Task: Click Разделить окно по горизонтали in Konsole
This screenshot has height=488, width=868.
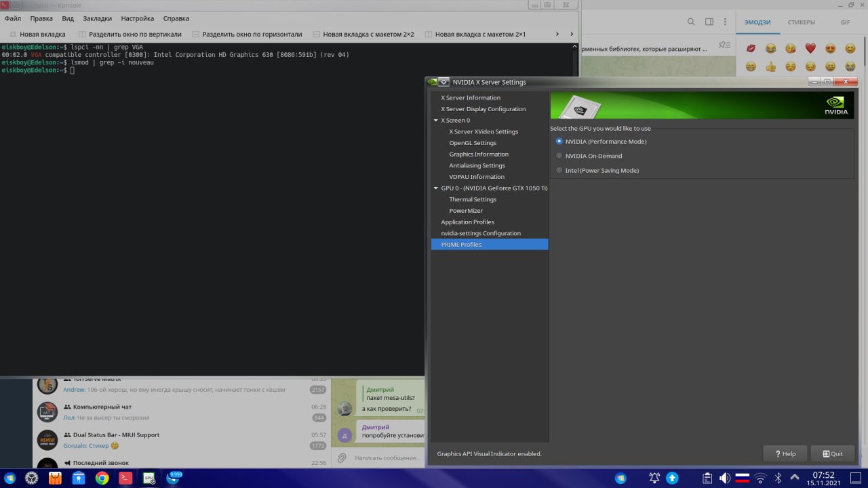Action: pos(247,34)
